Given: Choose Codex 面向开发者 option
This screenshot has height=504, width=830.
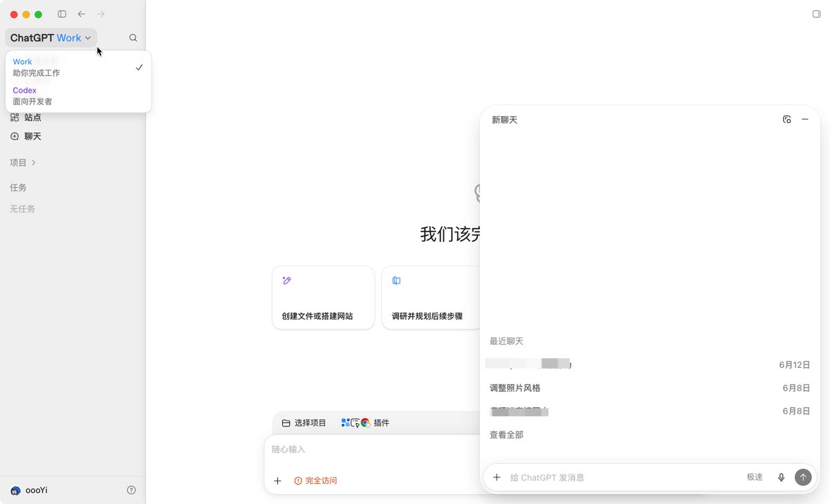Looking at the screenshot, I should click(78, 96).
